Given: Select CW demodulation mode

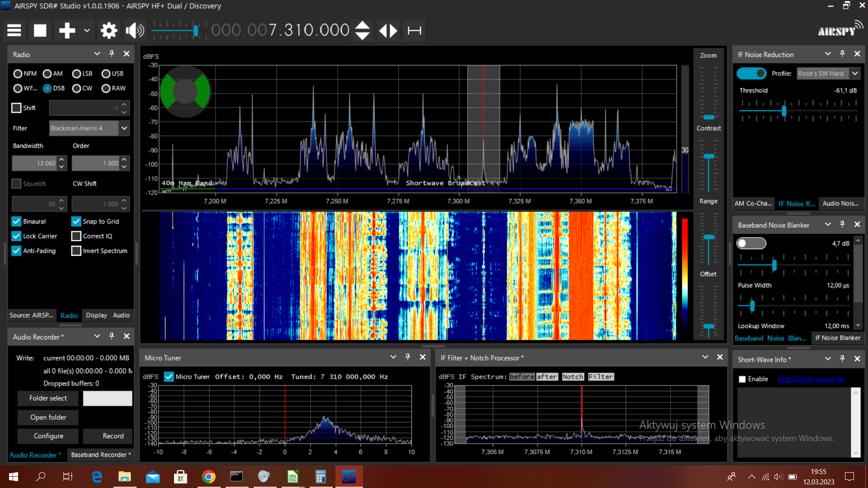Looking at the screenshot, I should (82, 88).
